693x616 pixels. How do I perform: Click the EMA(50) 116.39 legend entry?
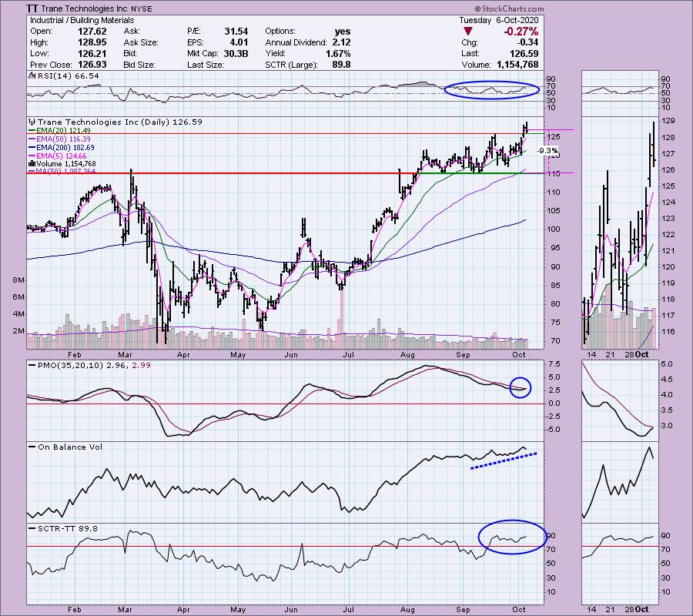tap(59, 139)
